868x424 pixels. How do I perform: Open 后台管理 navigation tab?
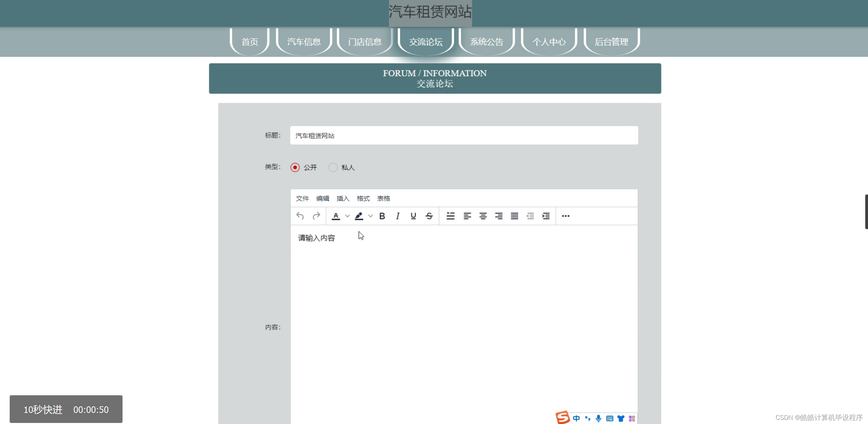coord(612,42)
